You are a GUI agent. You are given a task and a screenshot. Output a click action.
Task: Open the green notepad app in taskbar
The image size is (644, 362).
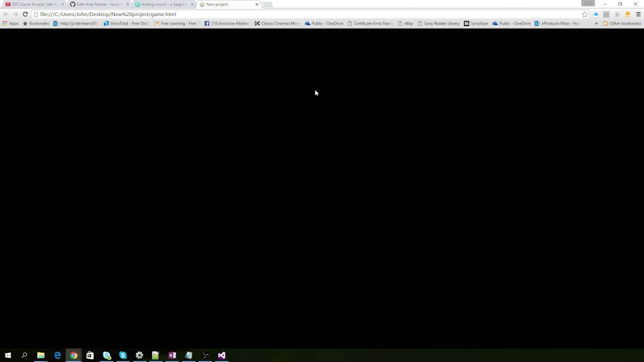pos(155,355)
